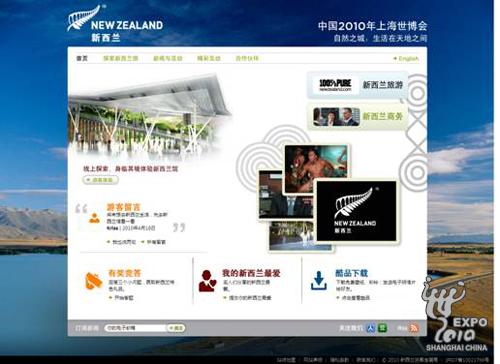This screenshot has width=500, height=364.
Task: Click the email subscription input field
Action: click(x=135, y=328)
